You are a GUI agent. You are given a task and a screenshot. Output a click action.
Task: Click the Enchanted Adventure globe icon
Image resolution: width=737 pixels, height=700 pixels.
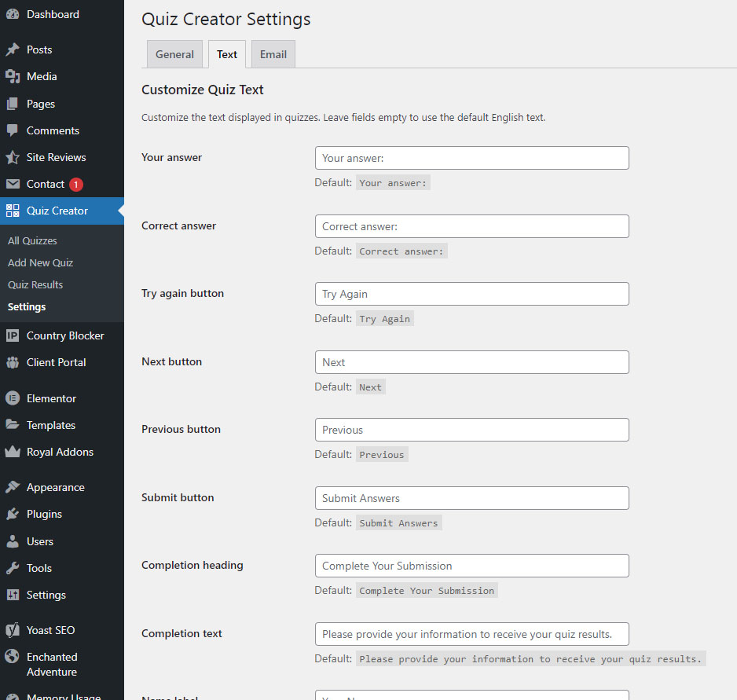coord(13,656)
